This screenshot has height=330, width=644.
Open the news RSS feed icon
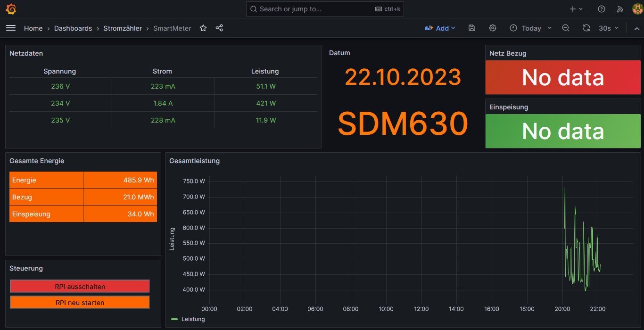pos(620,9)
